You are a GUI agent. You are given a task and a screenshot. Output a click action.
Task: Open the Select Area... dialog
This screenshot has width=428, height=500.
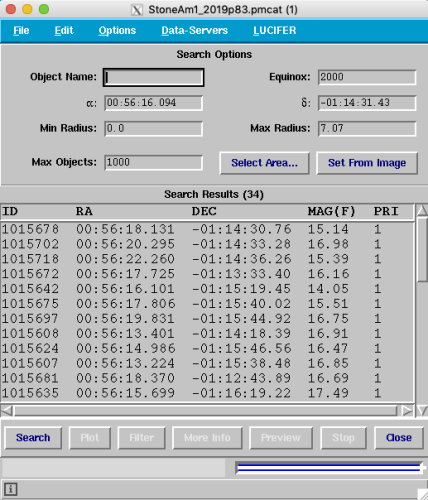click(x=264, y=163)
